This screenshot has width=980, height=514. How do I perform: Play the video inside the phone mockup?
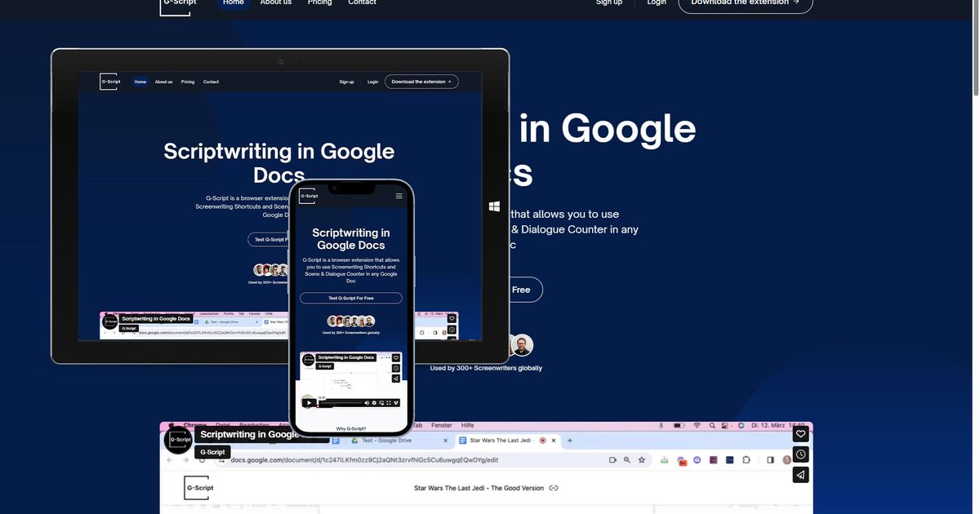coord(308,402)
